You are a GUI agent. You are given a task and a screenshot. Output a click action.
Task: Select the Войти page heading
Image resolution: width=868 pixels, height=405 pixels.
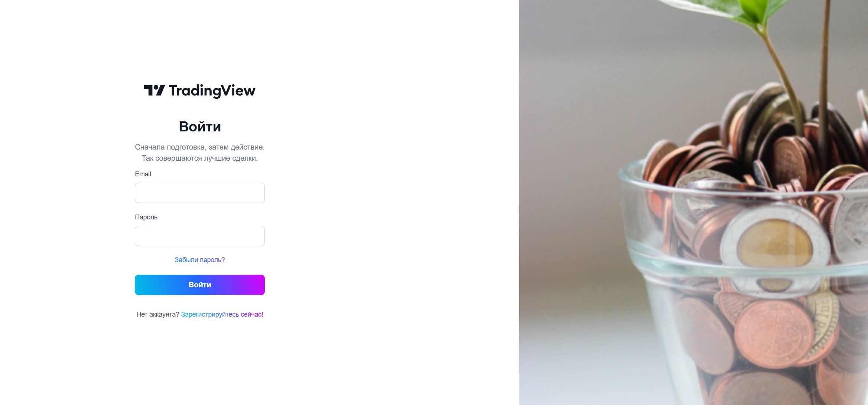click(200, 127)
